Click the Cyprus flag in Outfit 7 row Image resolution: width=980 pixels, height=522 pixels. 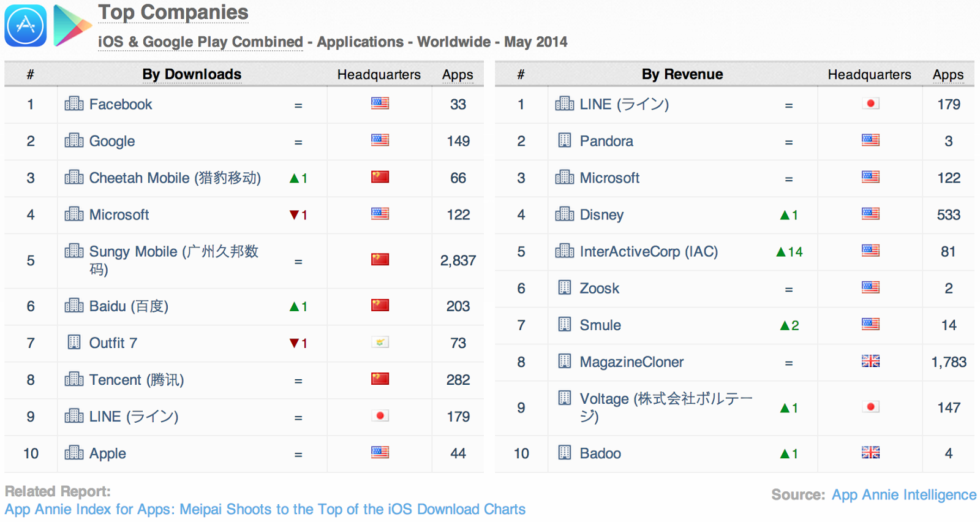(x=380, y=342)
